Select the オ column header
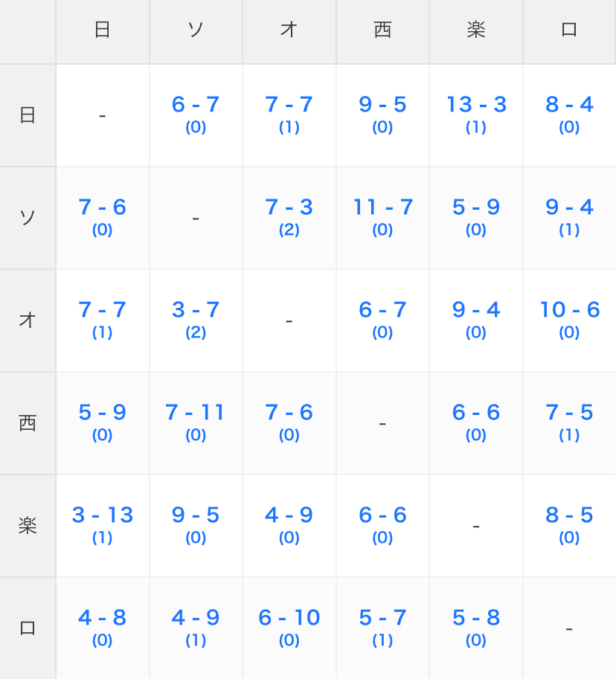 [289, 30]
